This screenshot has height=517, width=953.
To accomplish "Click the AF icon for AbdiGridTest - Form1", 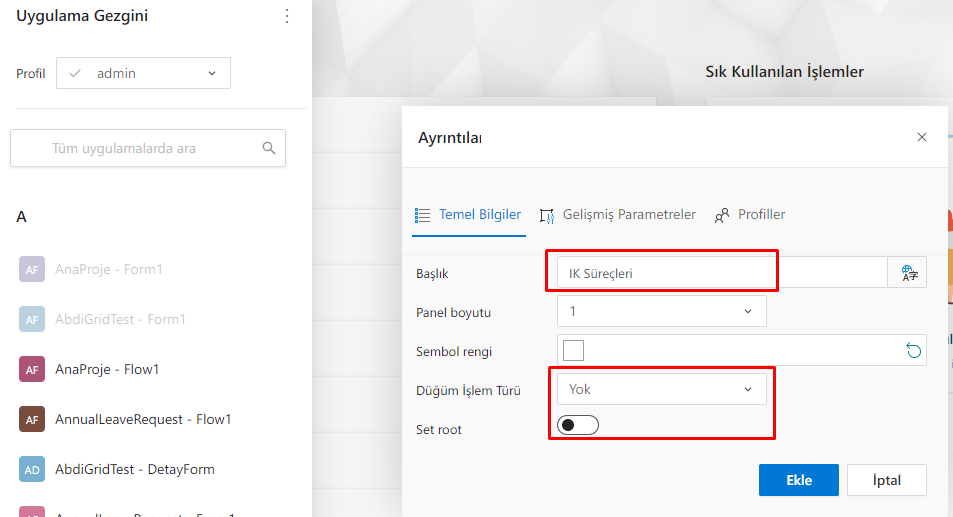I will point(32,319).
